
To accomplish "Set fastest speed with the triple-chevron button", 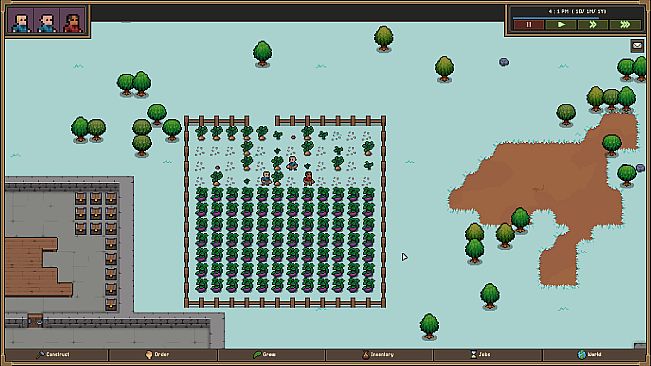I will pos(625,25).
